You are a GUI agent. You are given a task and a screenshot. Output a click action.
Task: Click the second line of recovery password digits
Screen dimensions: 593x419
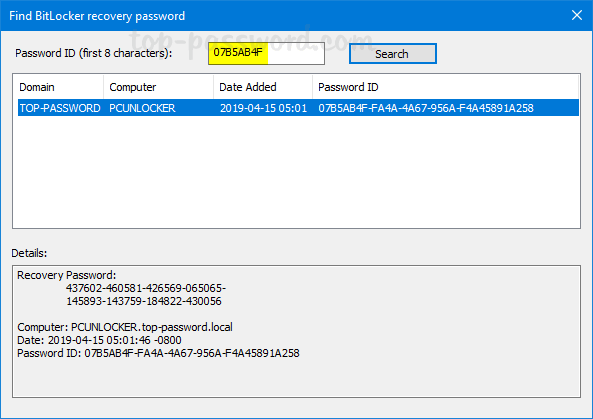(144, 301)
